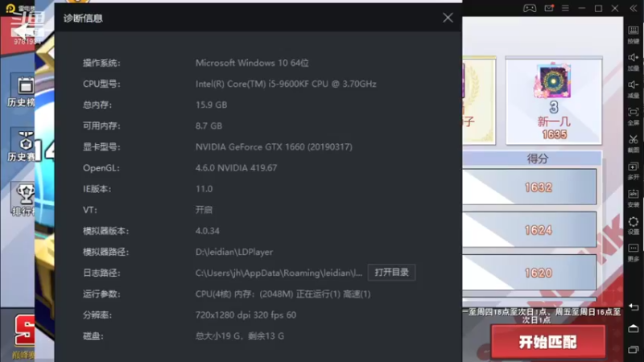The height and width of the screenshot is (362, 644).
Task: Click the IE version value 11.0
Action: 204,189
